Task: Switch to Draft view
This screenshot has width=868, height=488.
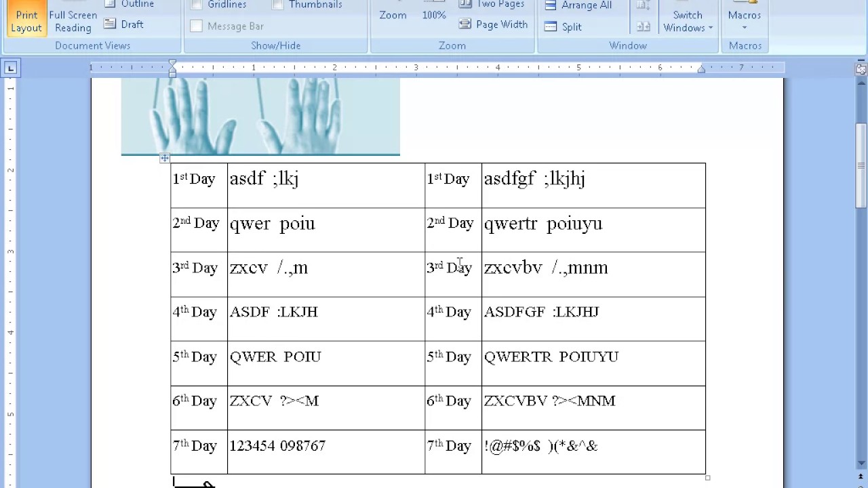Action: [x=124, y=24]
